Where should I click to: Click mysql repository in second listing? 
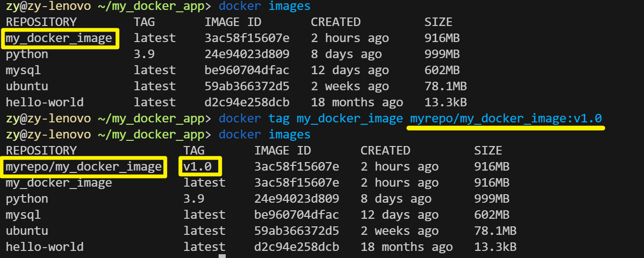click(23, 215)
